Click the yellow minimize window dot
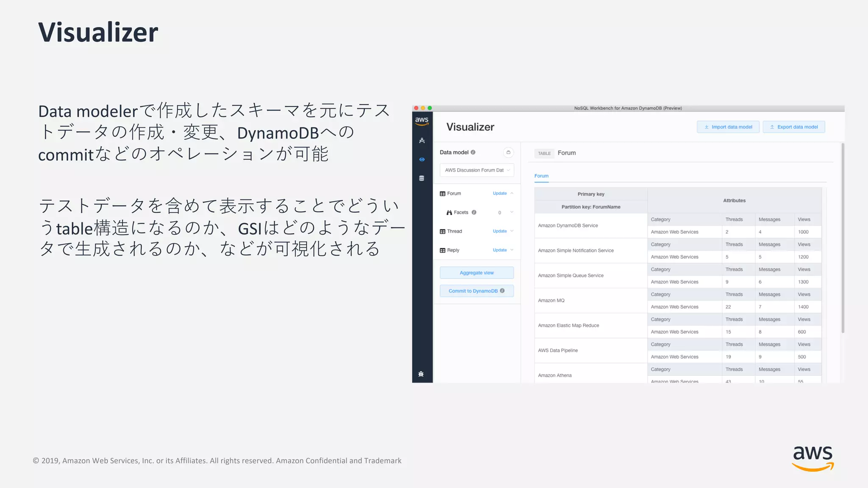 [423, 108]
